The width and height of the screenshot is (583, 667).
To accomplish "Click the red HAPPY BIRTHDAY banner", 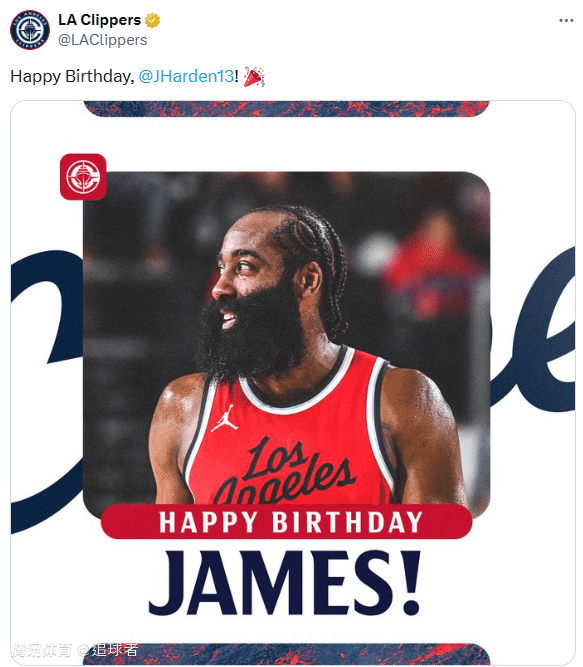I will (286, 522).
